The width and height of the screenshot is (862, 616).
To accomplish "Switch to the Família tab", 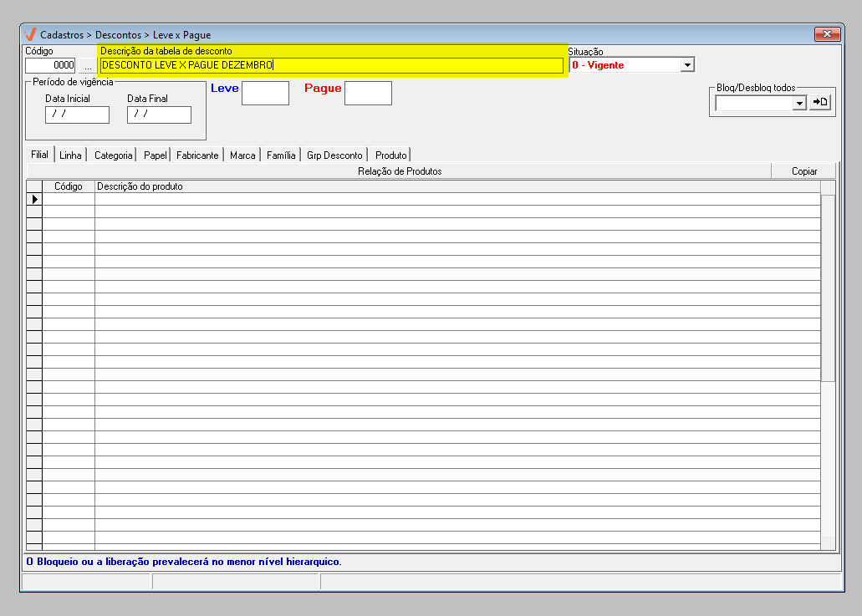I will click(x=281, y=155).
